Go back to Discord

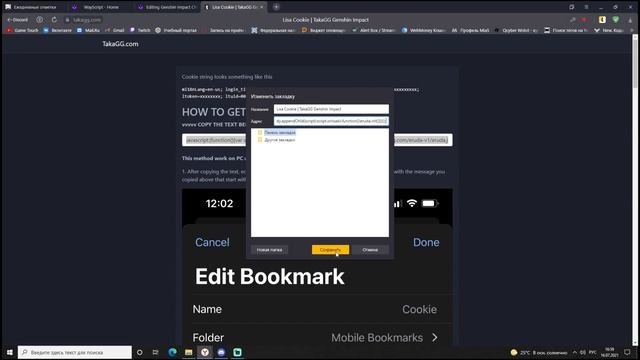coord(18,20)
